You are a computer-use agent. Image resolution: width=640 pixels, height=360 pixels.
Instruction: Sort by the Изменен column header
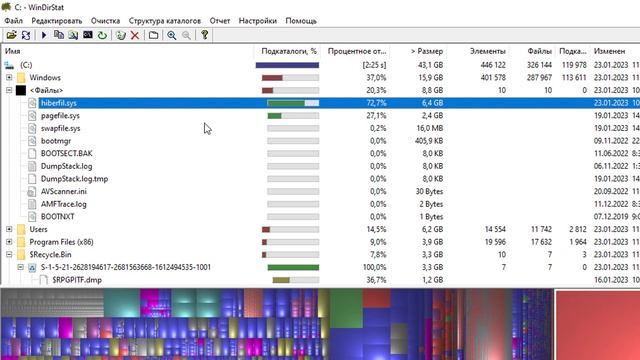[615, 51]
